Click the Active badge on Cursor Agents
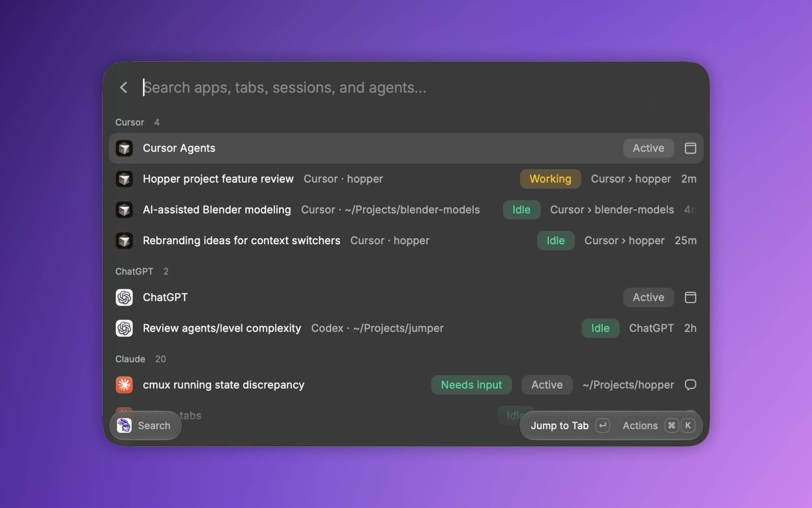812x508 pixels. point(648,148)
